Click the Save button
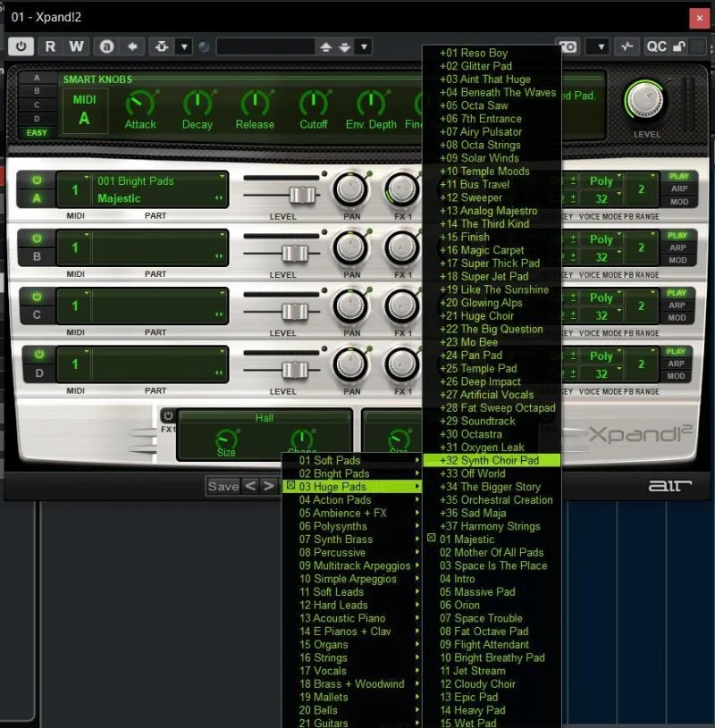715x728 pixels. point(223,486)
